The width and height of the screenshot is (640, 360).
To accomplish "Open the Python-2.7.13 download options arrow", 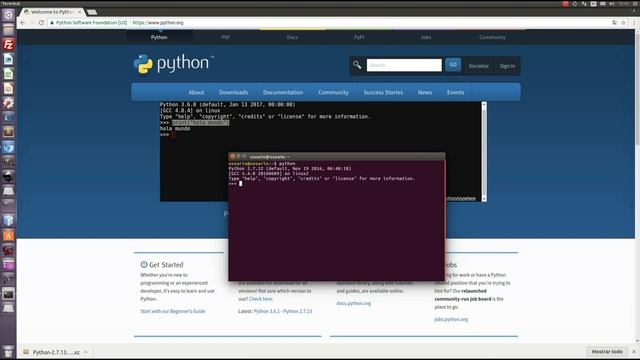I will click(86, 352).
